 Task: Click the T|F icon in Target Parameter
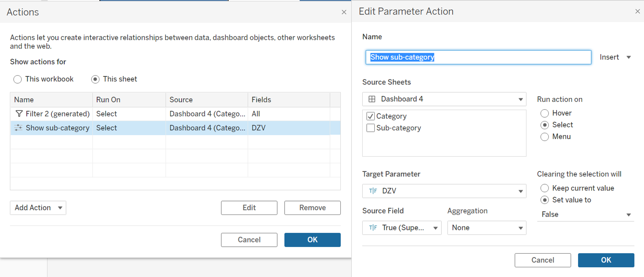[x=373, y=191]
